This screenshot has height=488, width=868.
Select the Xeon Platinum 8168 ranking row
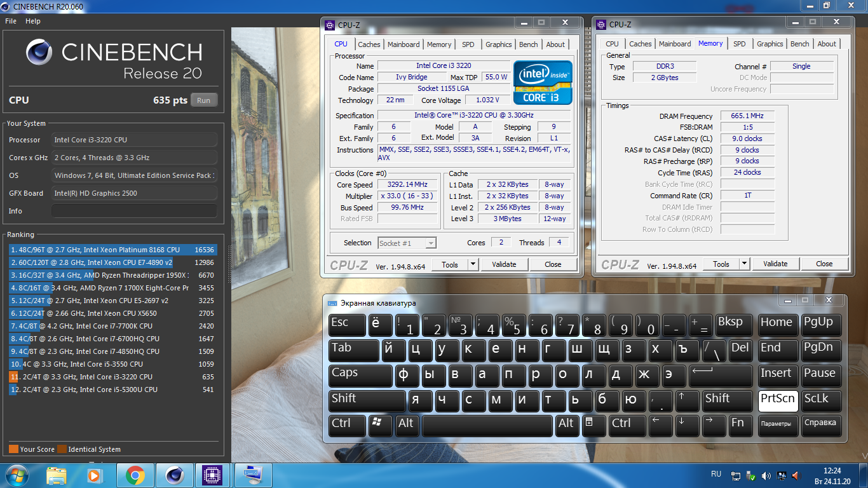point(112,250)
